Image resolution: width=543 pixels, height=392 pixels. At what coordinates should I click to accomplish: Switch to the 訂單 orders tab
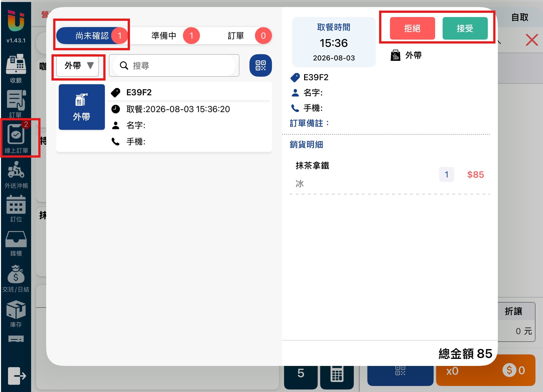pyautogui.click(x=236, y=36)
